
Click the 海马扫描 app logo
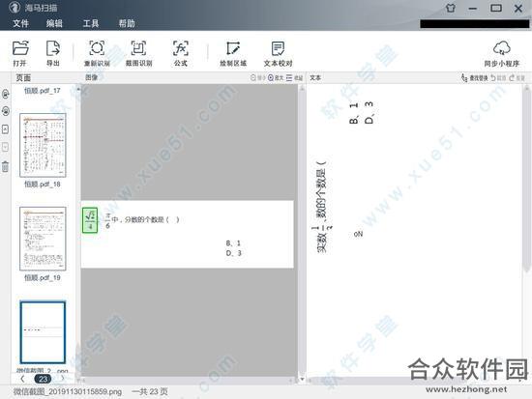pyautogui.click(x=15, y=7)
